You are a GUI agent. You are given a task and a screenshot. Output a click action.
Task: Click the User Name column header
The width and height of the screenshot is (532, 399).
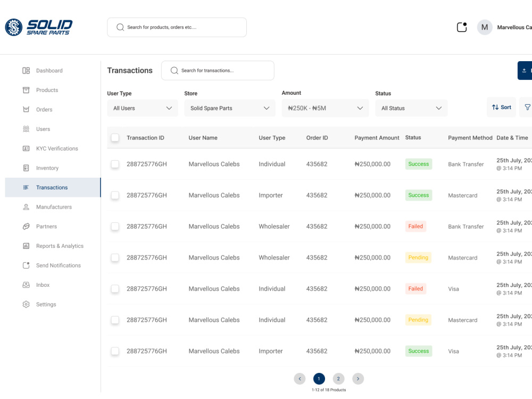pos(203,138)
